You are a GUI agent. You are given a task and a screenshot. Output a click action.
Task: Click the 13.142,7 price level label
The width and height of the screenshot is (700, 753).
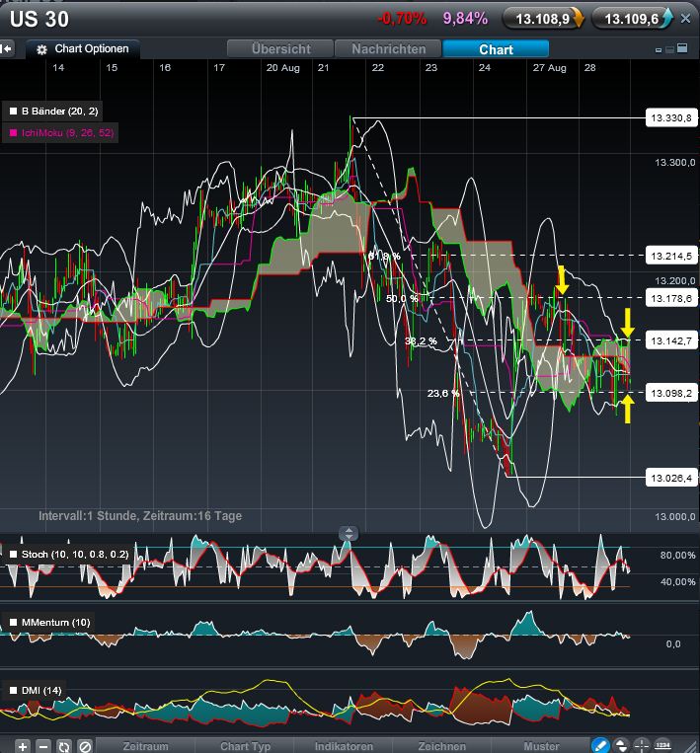pyautogui.click(x=671, y=340)
